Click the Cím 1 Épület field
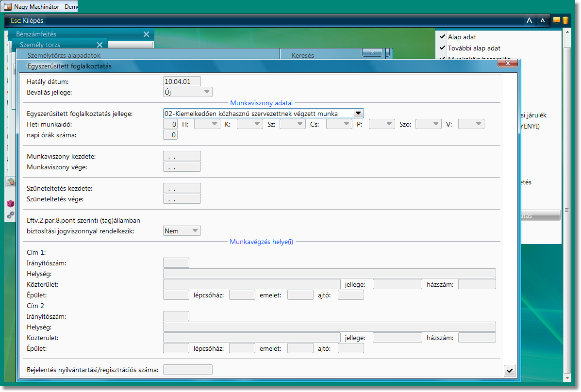Viewport: 581px width, 392px height. pos(176,295)
